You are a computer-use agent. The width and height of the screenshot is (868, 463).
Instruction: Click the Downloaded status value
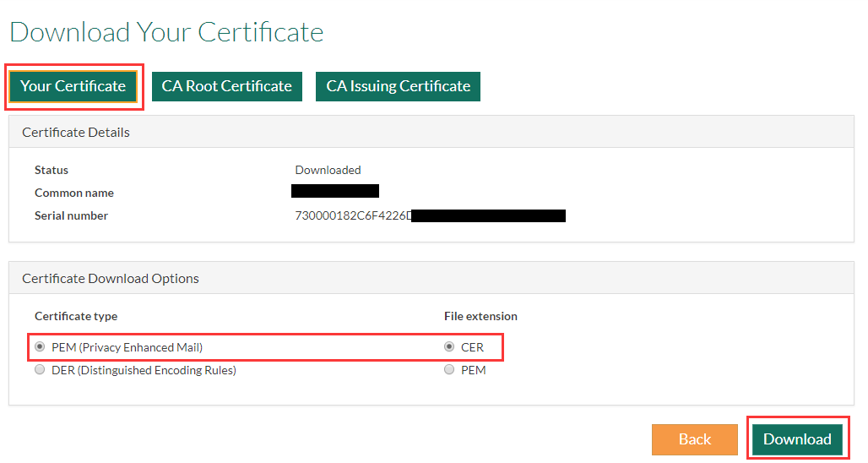pyautogui.click(x=328, y=170)
